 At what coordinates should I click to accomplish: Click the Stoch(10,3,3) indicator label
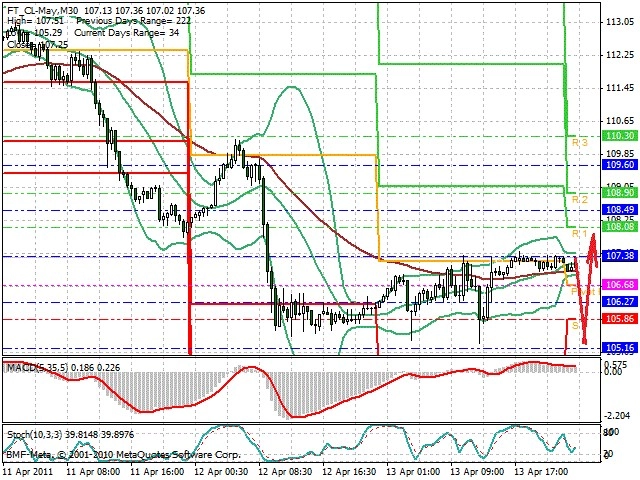point(35,435)
